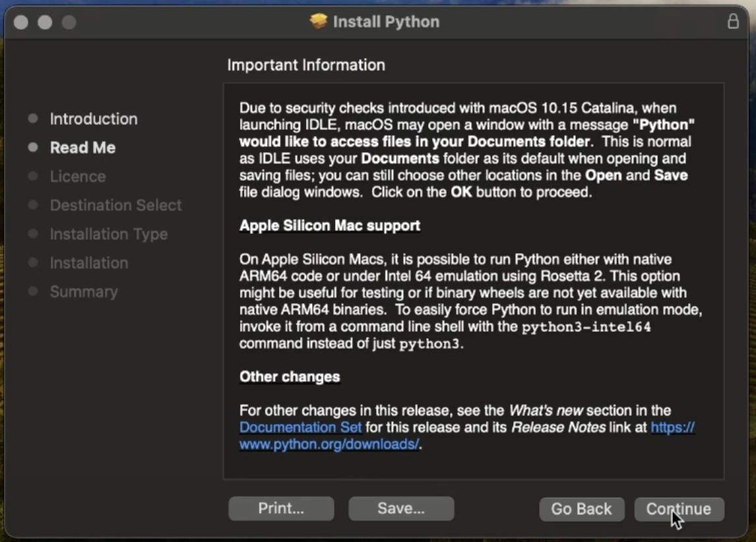756x542 pixels.
Task: Click the lock icon in title bar
Action: (x=733, y=21)
